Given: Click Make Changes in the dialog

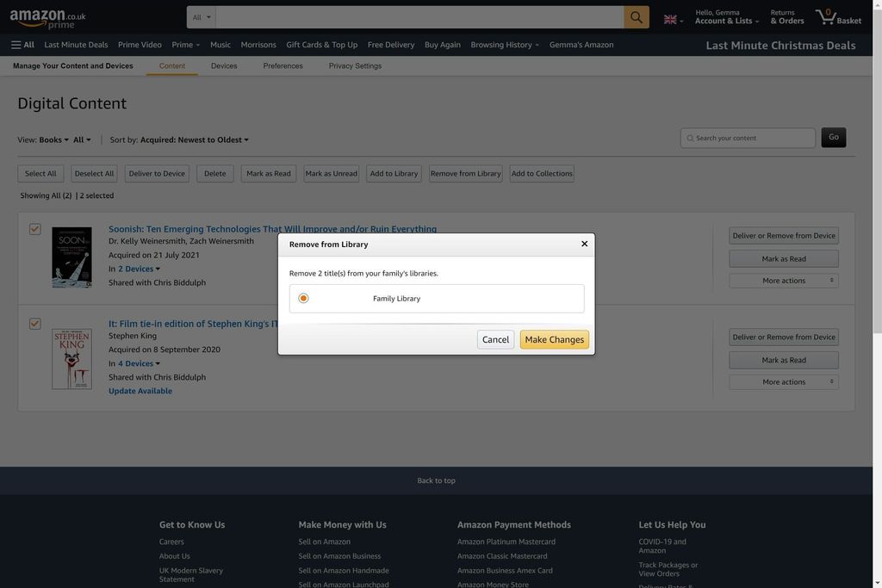Looking at the screenshot, I should pyautogui.click(x=554, y=339).
